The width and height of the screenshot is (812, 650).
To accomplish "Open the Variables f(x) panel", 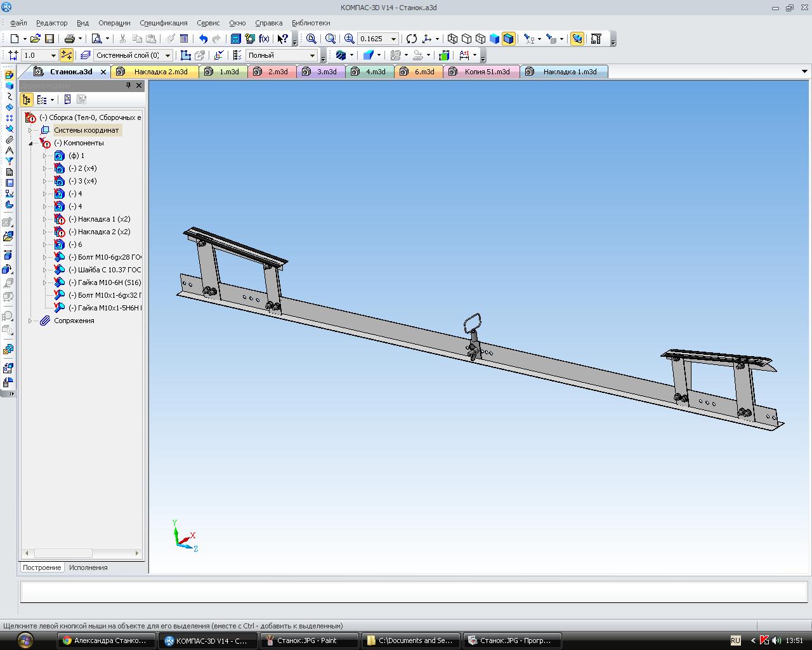I will pos(264,39).
